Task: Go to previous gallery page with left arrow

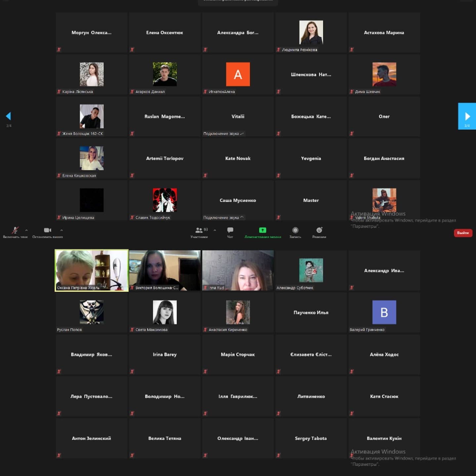Action: pyautogui.click(x=9, y=116)
